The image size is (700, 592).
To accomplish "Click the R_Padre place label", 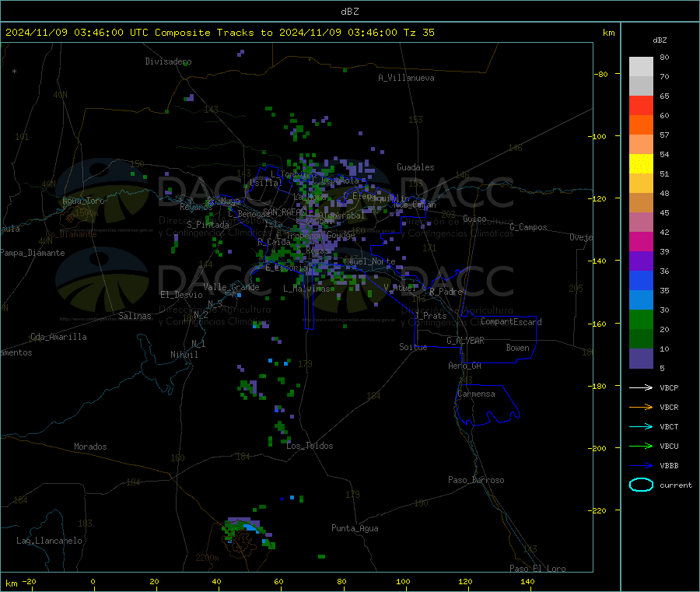I will [x=446, y=292].
